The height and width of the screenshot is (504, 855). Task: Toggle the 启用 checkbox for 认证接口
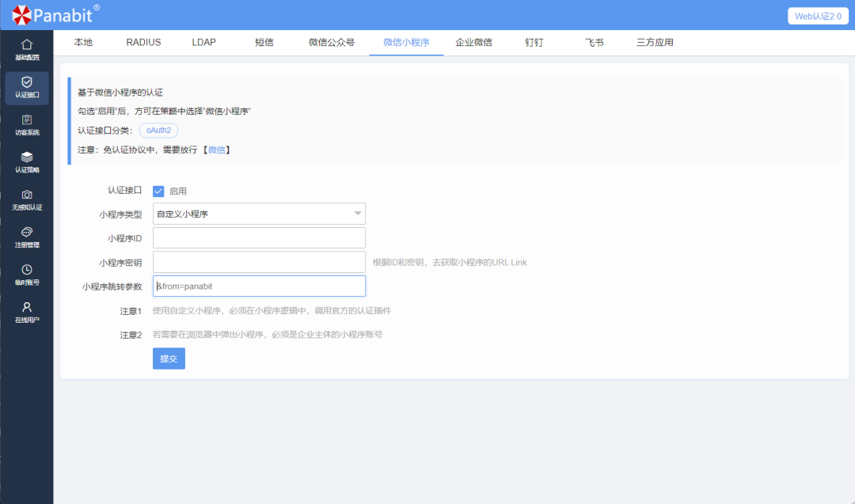[x=158, y=191]
